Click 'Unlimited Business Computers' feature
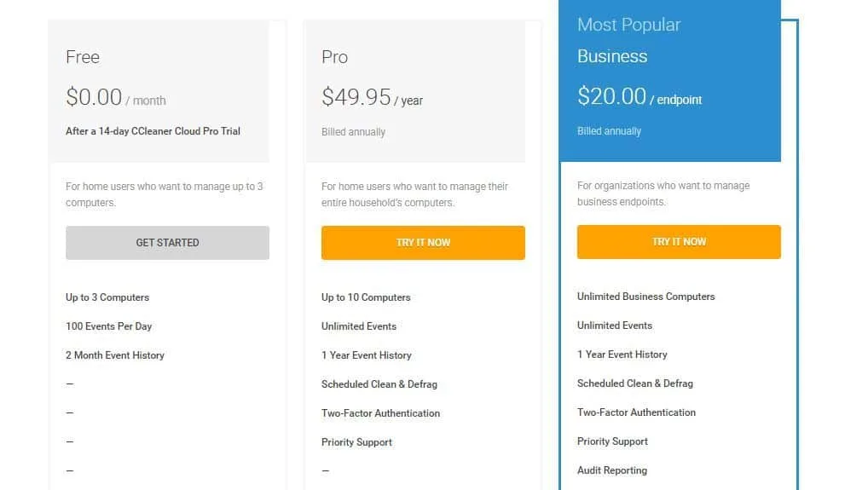 coord(646,297)
